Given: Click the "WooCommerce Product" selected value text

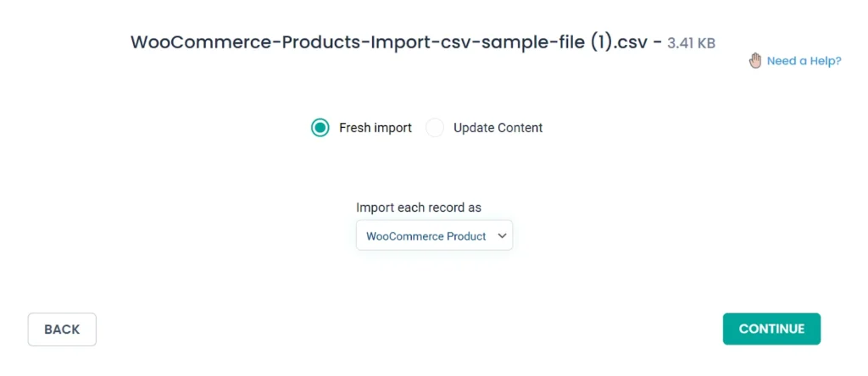Looking at the screenshot, I should coord(426,236).
